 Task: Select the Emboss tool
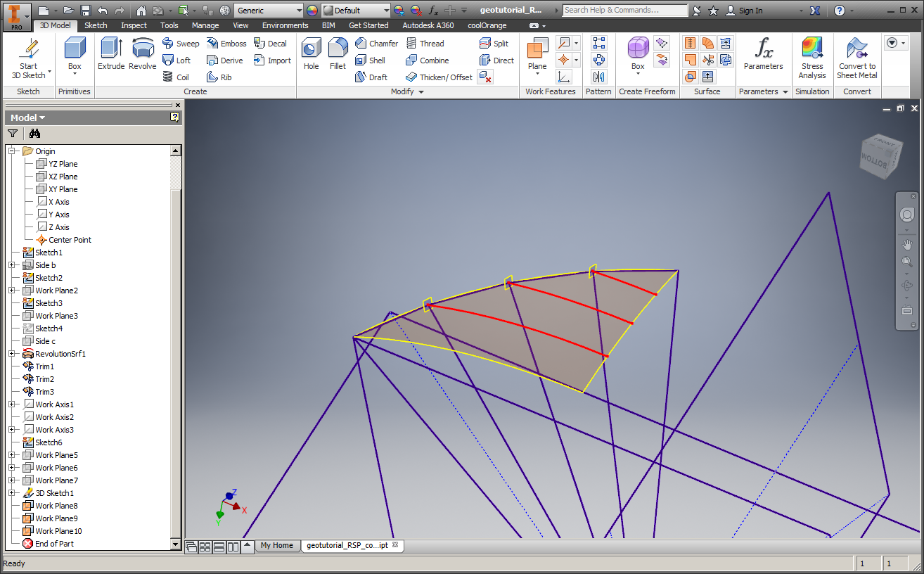point(226,44)
